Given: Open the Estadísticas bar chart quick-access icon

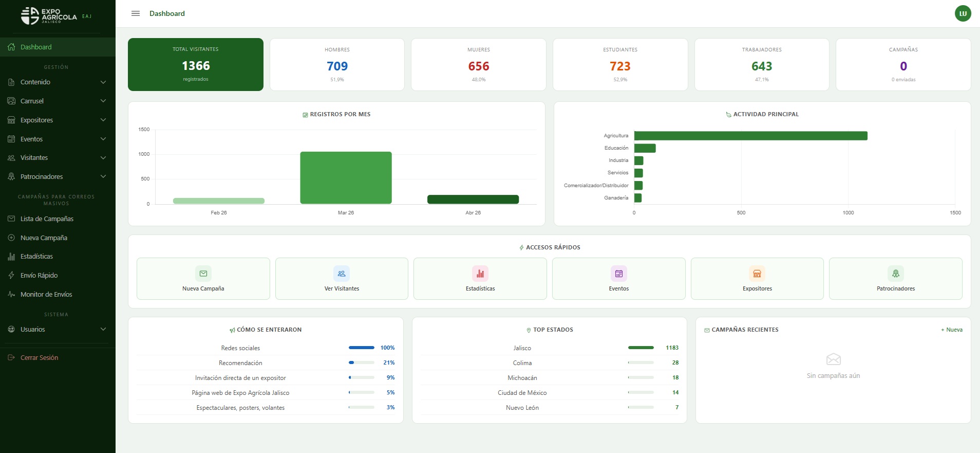Looking at the screenshot, I should 480,274.
